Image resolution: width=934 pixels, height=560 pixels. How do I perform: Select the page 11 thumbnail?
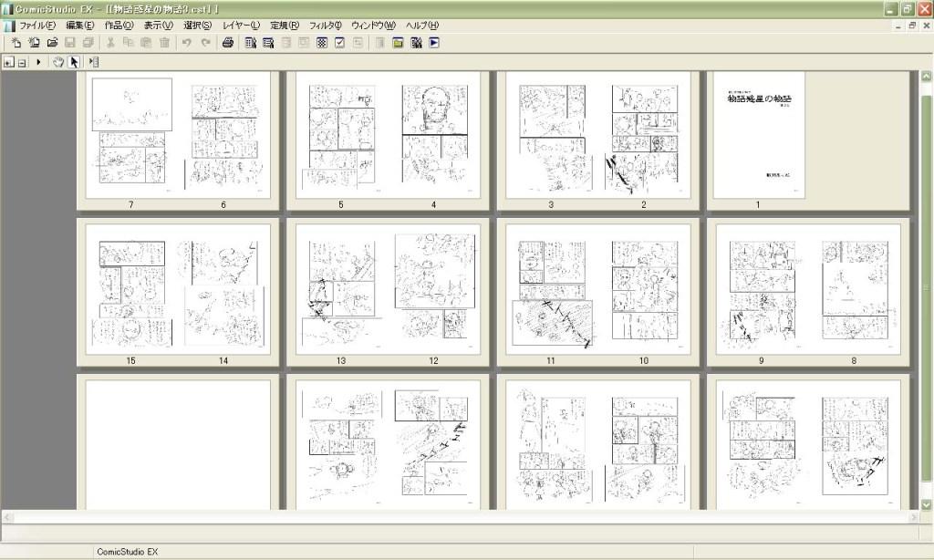552,289
